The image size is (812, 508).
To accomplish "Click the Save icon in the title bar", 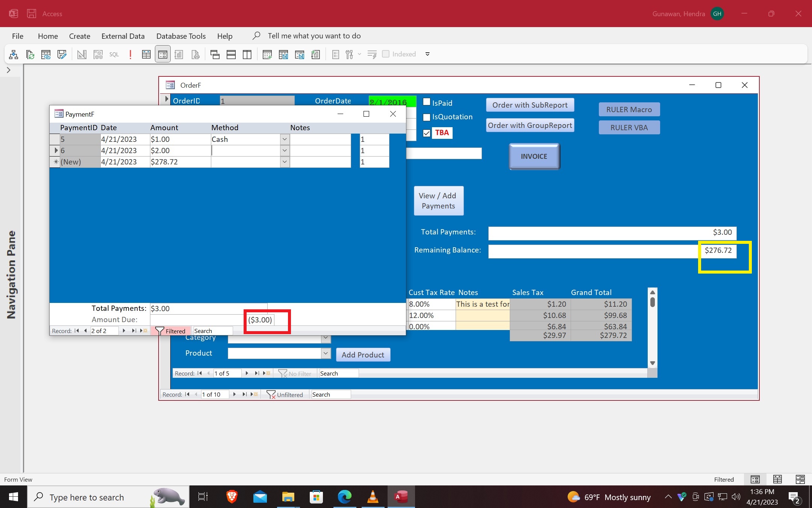I will click(x=32, y=14).
